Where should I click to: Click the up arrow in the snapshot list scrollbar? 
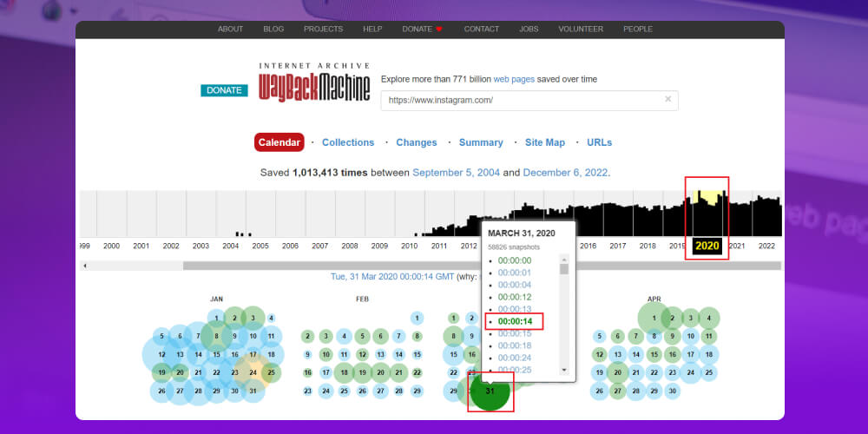(564, 259)
